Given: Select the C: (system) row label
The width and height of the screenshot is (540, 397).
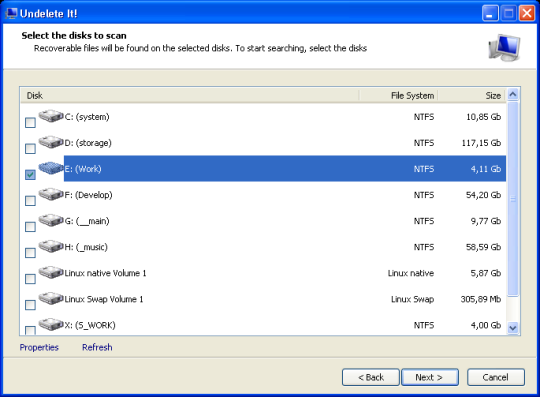Looking at the screenshot, I should 87,117.
